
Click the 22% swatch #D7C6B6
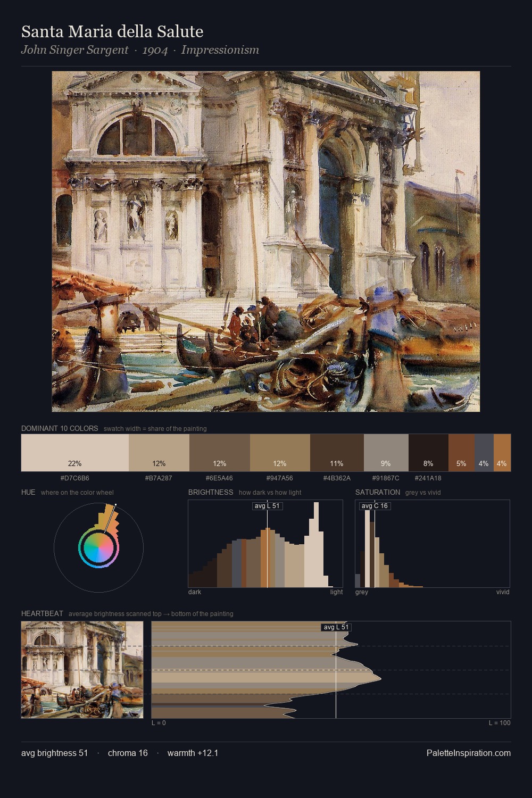pos(75,453)
